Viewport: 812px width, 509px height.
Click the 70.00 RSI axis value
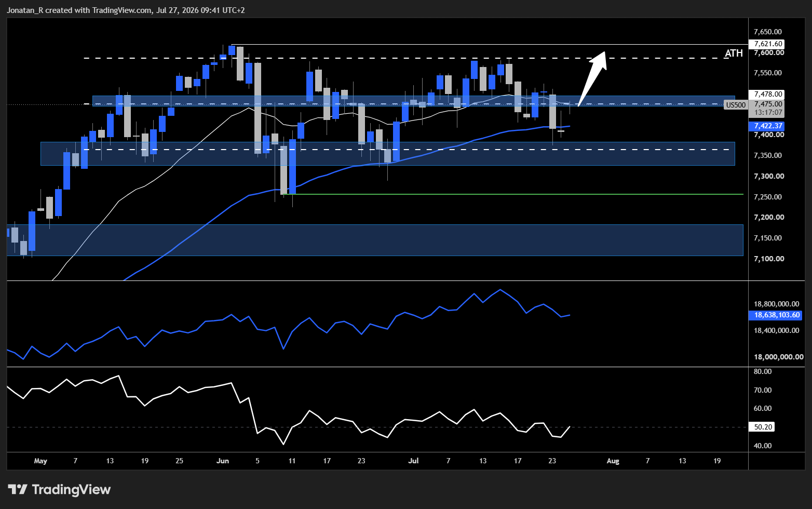(763, 390)
